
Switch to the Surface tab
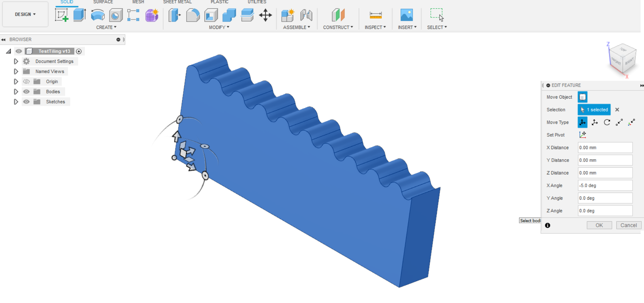click(x=103, y=2)
